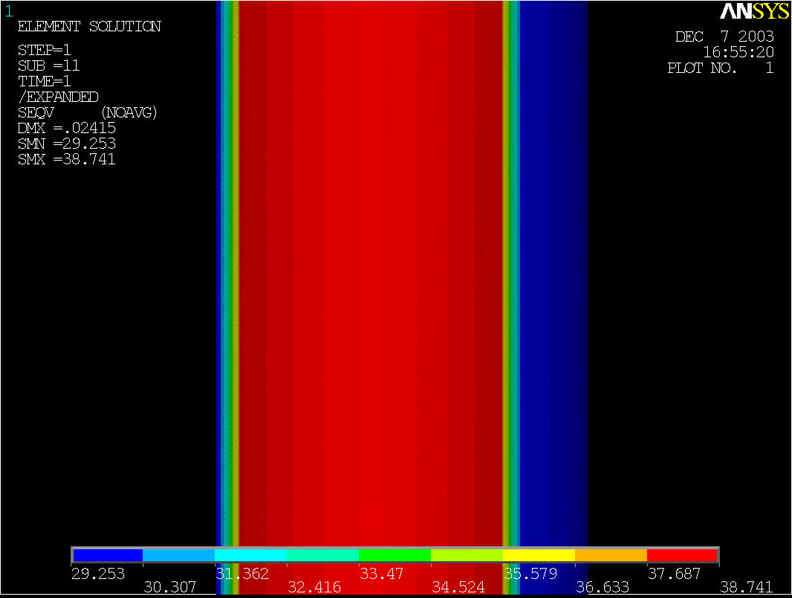Click the red legend swatch

click(682, 556)
